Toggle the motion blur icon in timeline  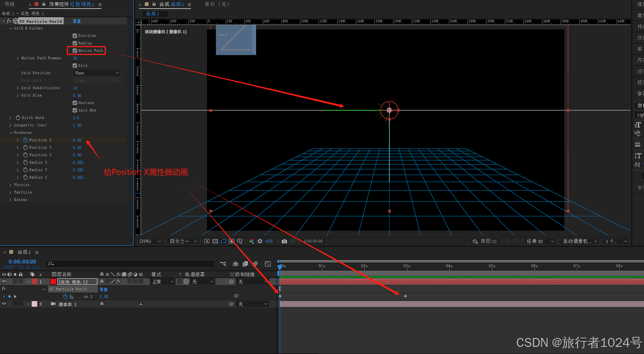click(255, 264)
